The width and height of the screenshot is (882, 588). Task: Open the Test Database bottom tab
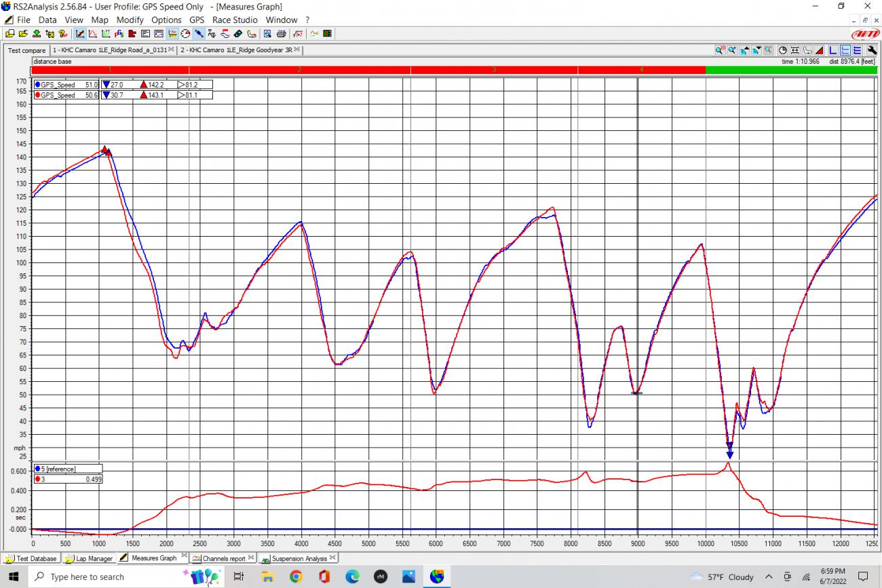click(31, 559)
